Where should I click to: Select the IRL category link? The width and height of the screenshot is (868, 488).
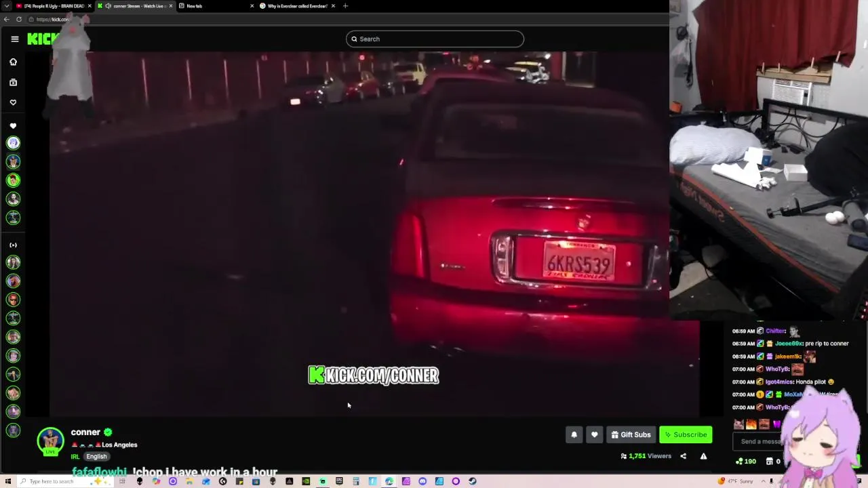tap(75, 456)
